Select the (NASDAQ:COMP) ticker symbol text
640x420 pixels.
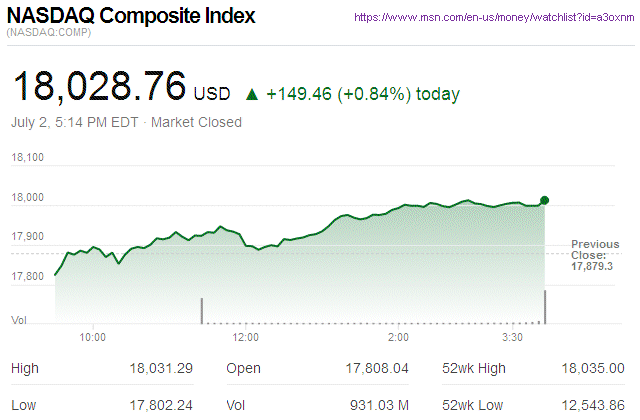click(x=47, y=34)
